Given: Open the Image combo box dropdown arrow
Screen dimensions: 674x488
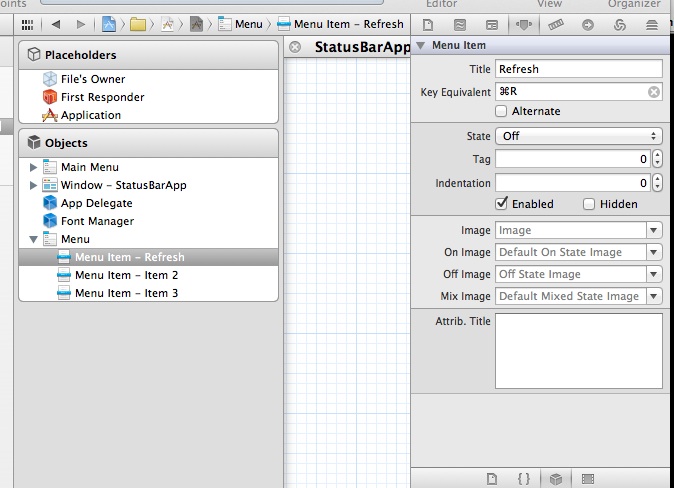Looking at the screenshot, I should point(654,230).
